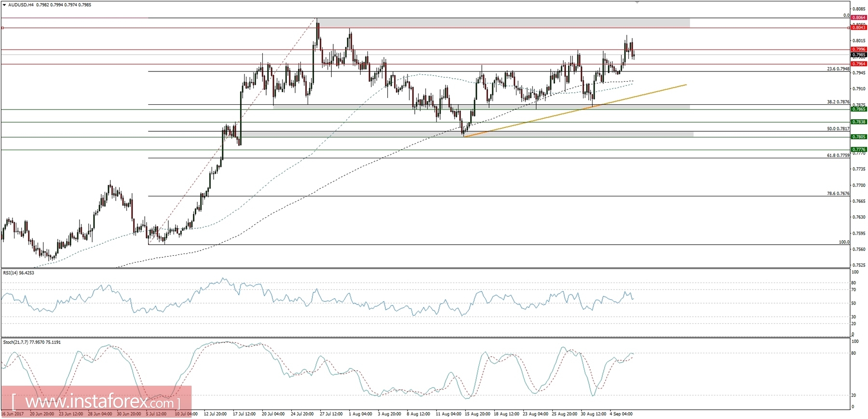Click the 0.7630 price scale value

pos(859,217)
